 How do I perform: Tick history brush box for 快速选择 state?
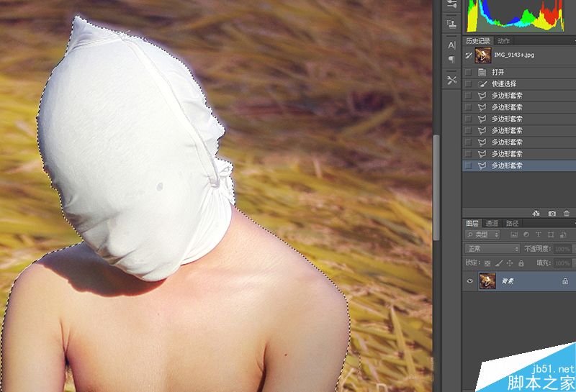click(468, 84)
